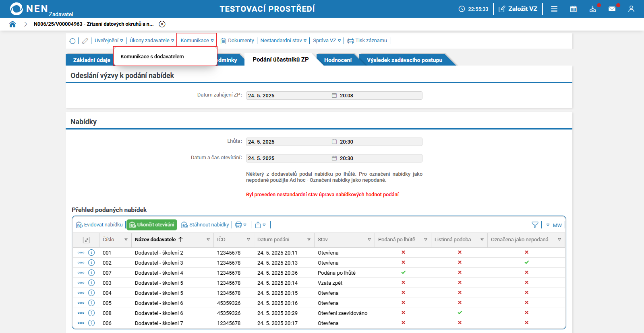This screenshot has height=333, width=644.
Task: Open the messages envelope icon
Action: 612,9
